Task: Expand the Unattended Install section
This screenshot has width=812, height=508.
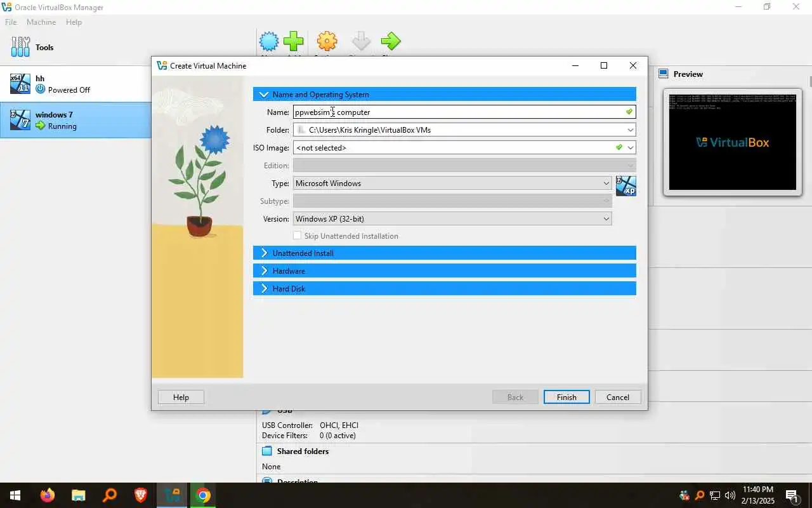Action: [445, 253]
